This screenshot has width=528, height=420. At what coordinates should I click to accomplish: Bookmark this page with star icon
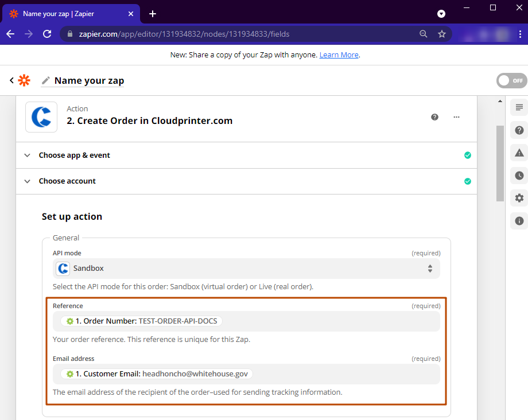tap(442, 34)
